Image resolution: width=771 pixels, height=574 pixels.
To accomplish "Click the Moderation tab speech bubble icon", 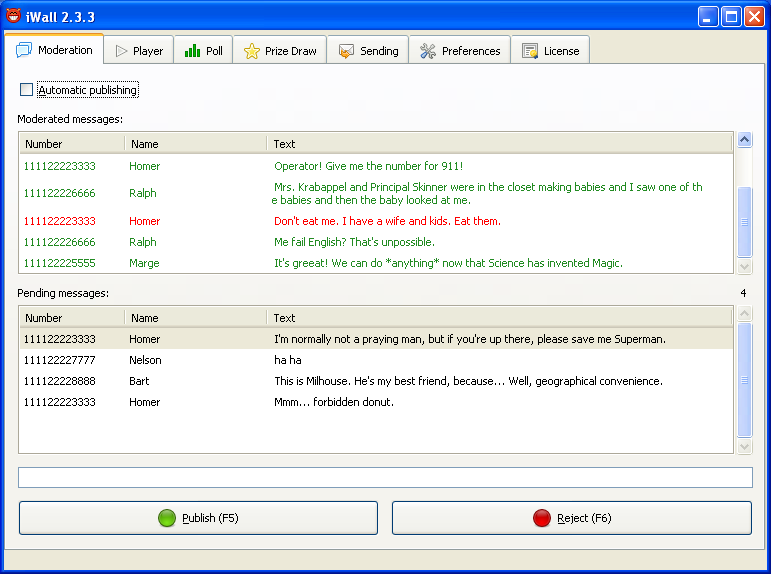I will (x=24, y=50).
